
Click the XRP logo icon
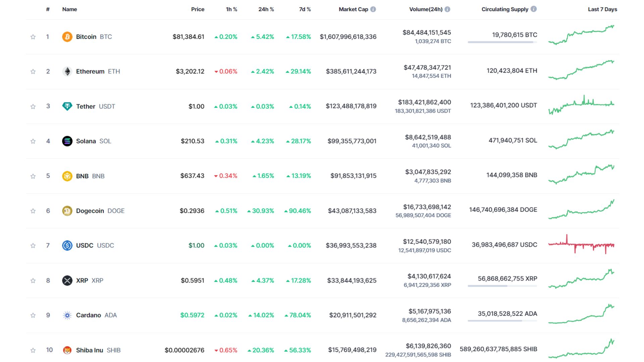click(67, 280)
